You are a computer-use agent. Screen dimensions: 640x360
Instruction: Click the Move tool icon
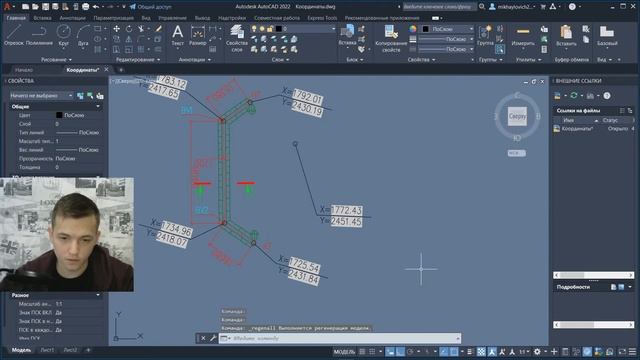[x=116, y=29]
